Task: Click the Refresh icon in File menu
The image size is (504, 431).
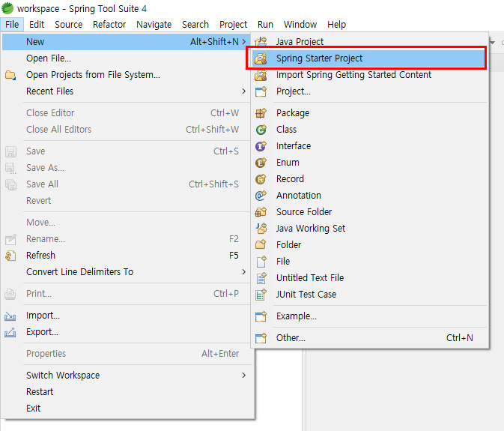Action: click(10, 256)
